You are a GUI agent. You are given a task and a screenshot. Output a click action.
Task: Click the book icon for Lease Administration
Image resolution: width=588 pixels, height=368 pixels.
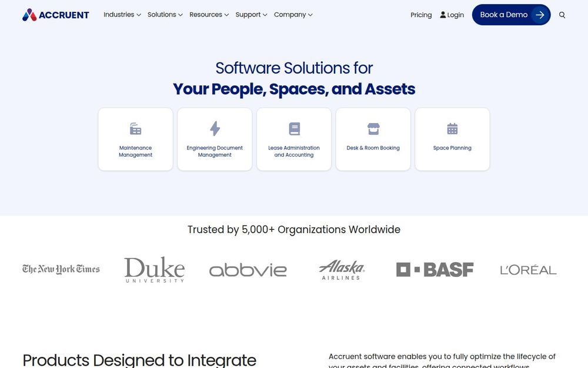point(295,129)
